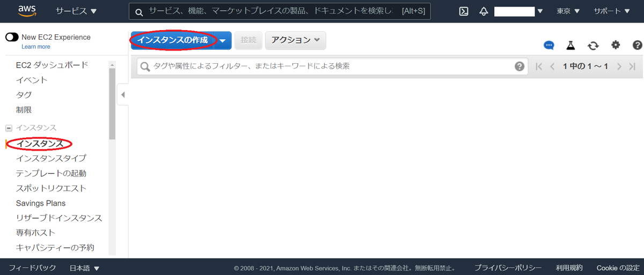The width and height of the screenshot is (644, 275).
Task: Click the インスタンスの作成 button
Action: pyautogui.click(x=173, y=40)
